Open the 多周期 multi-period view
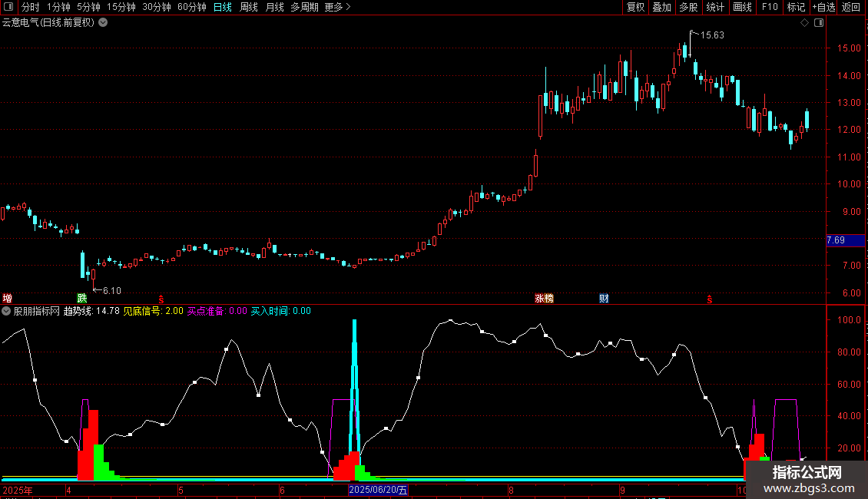This screenshot has height=499, width=868. [304, 7]
